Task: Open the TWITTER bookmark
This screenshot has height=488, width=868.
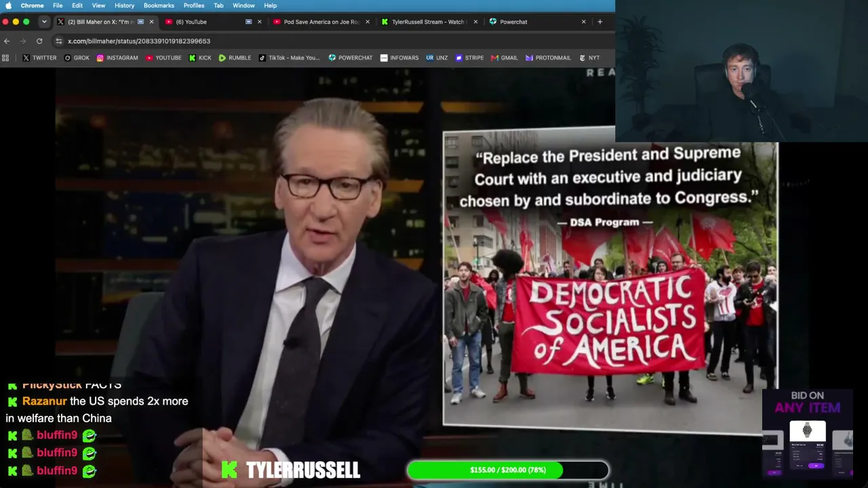Action: [39, 58]
